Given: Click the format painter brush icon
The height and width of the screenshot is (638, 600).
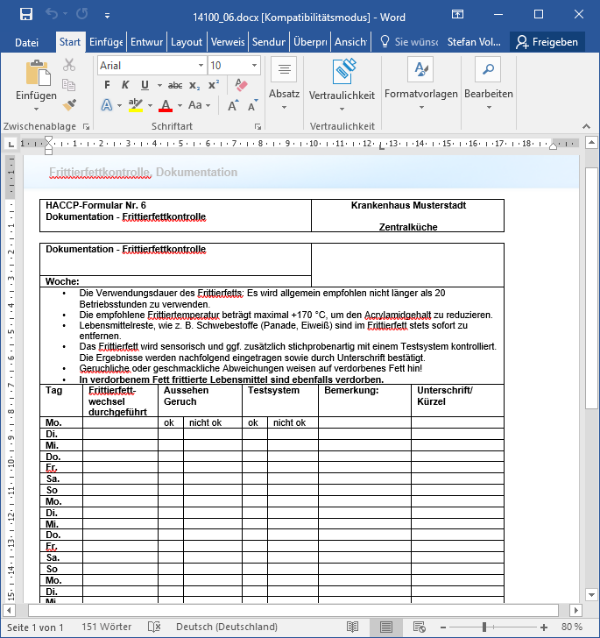Looking at the screenshot, I should [x=69, y=104].
